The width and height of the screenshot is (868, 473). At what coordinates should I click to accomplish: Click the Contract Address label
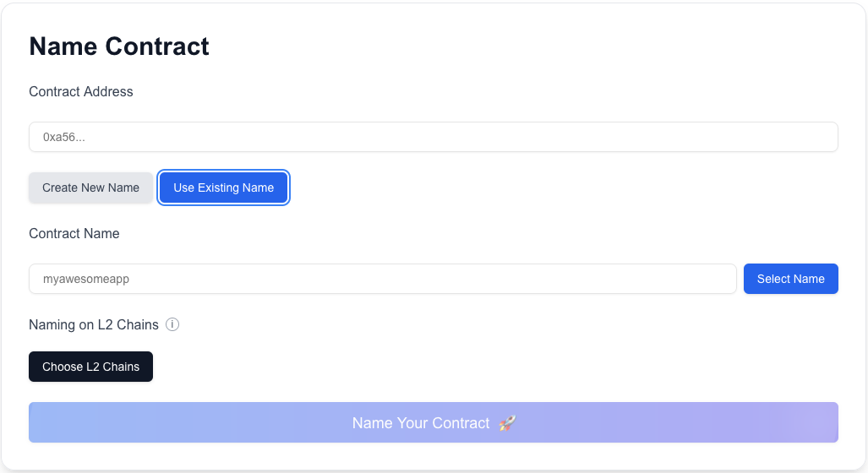[x=81, y=91]
